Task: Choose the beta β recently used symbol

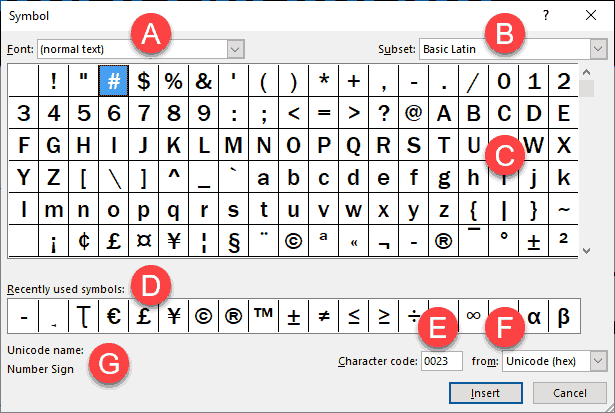Action: 564,316
